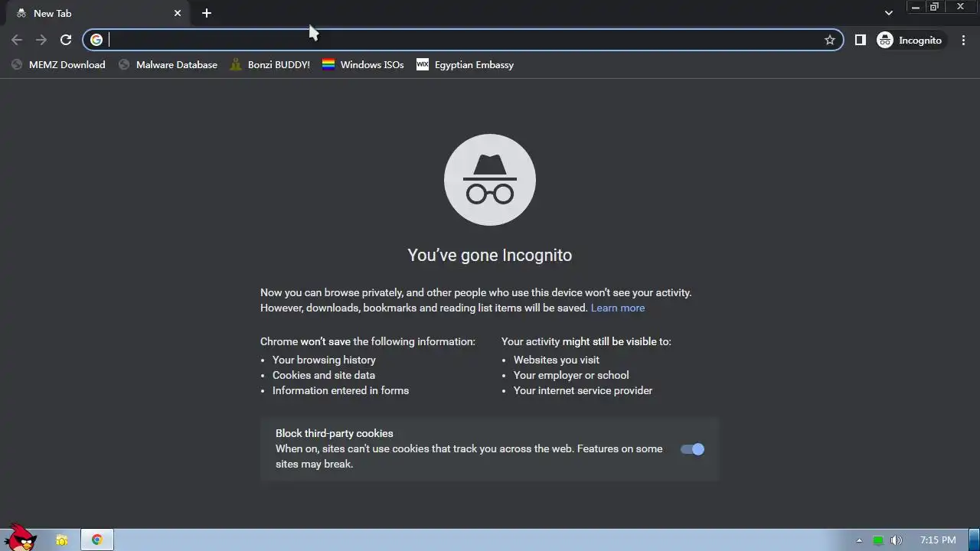Open the Bonzi BUDDY! bookmark
This screenshot has width=980, height=551.
click(270, 65)
